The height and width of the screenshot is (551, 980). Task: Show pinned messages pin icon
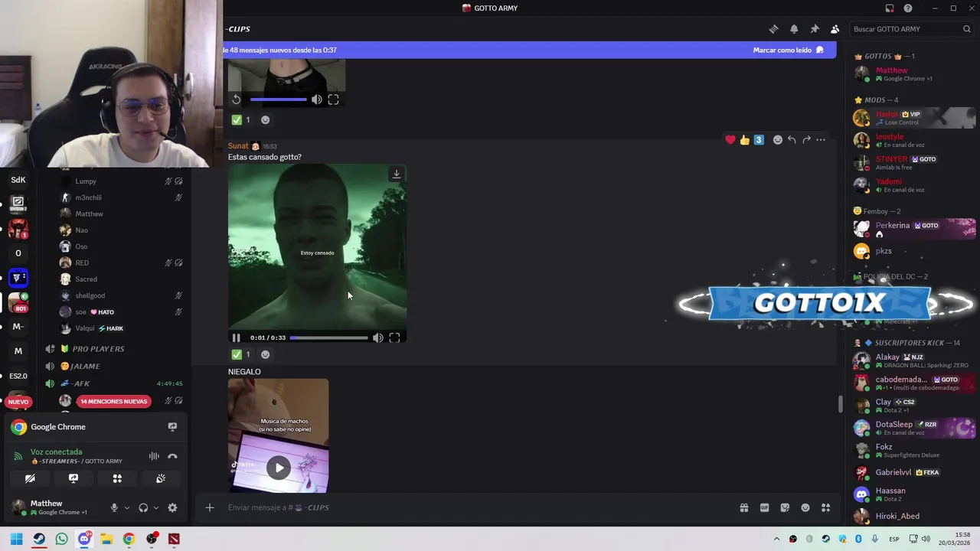[815, 29]
